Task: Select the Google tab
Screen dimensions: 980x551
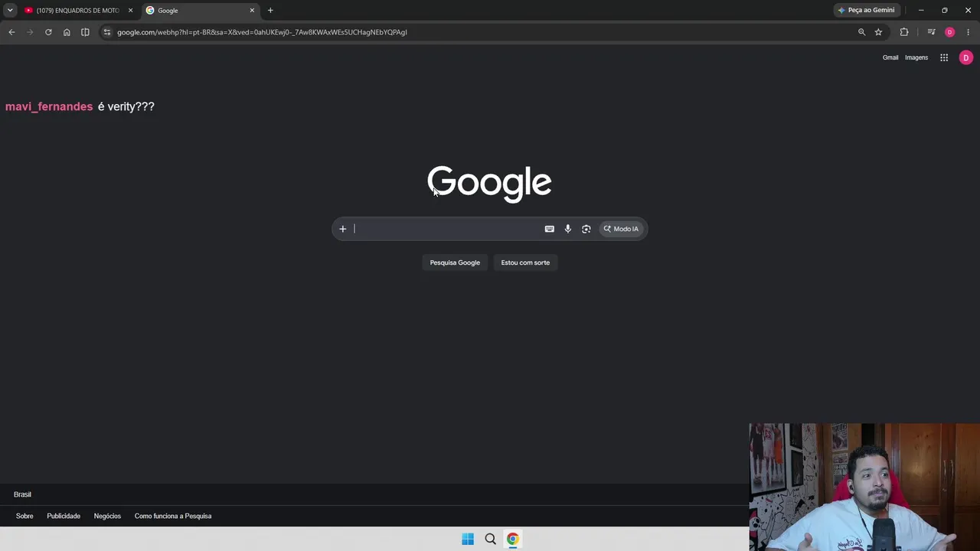Action: [x=199, y=10]
